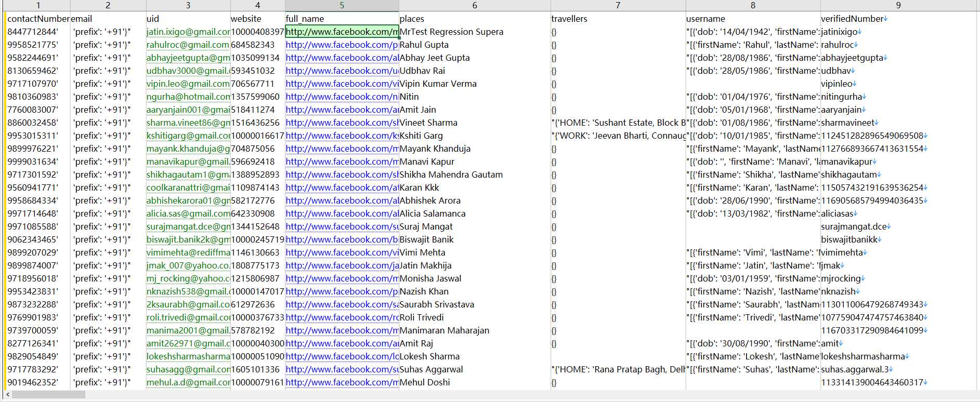
Task: Select cell 'Manimaran Maharajan'
Action: coord(475,330)
